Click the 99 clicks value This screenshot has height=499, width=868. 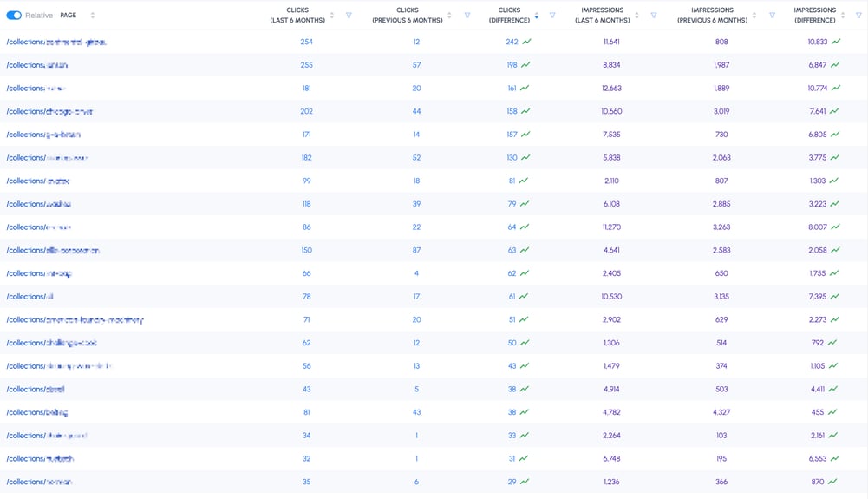click(307, 181)
